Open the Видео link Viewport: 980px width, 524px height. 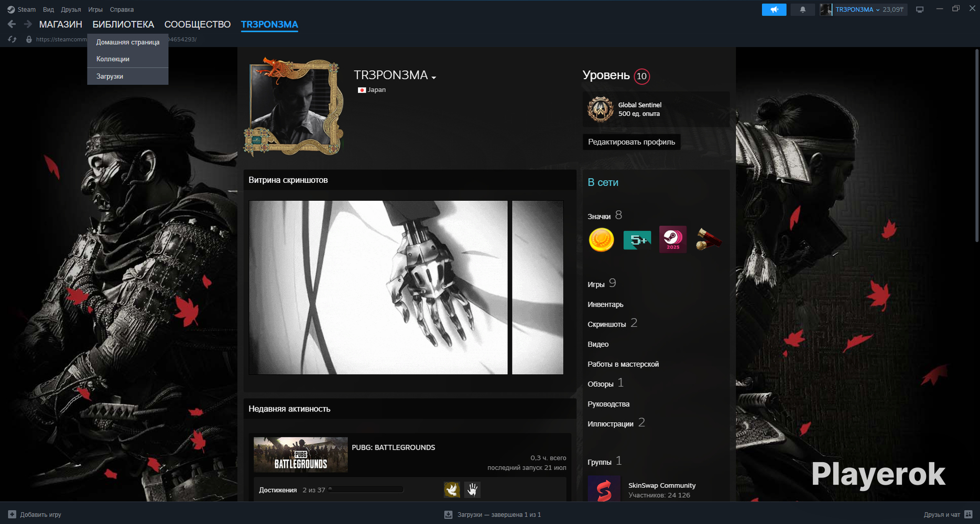coord(598,344)
